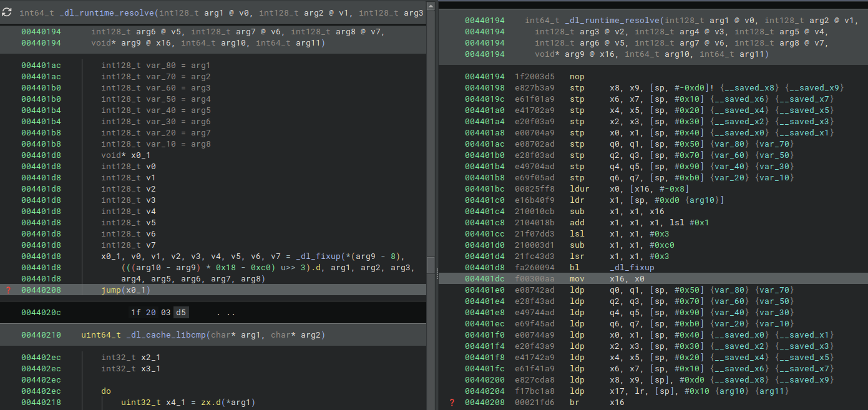Viewport: 868px width, 410px height.
Task: Click address 00440194 beside nop instruction
Action: click(x=485, y=76)
